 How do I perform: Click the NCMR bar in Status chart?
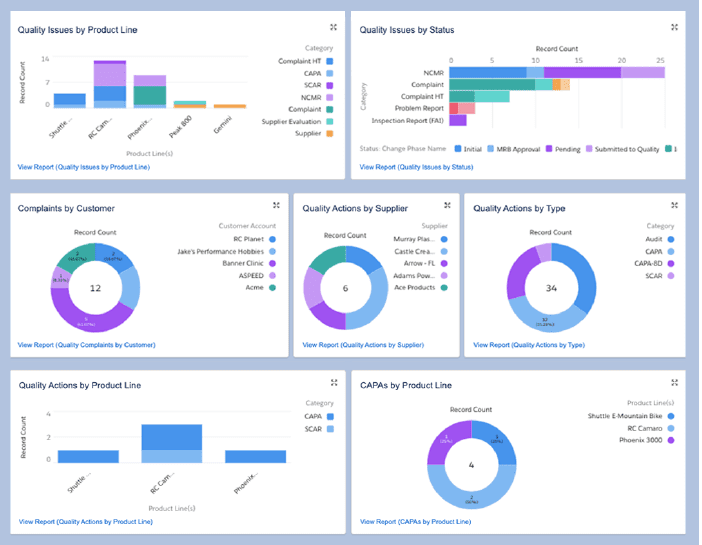tap(557, 73)
